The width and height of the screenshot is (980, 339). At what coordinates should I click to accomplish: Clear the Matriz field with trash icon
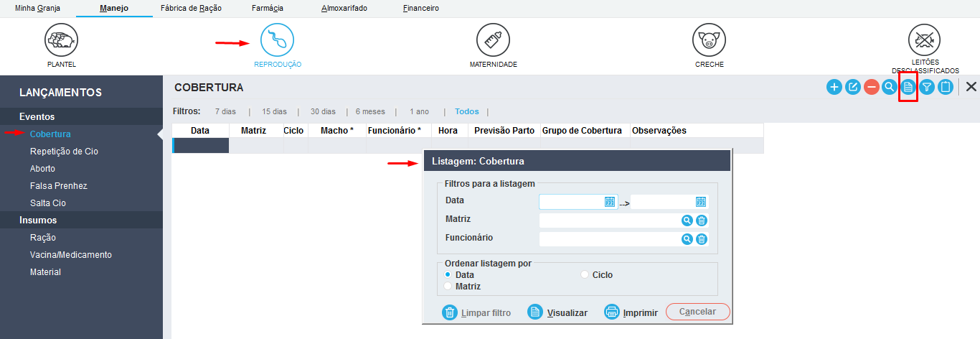coord(702,220)
